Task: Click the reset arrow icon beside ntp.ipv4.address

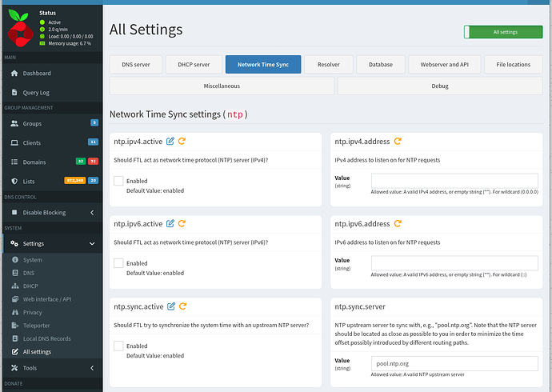Action: (x=398, y=142)
